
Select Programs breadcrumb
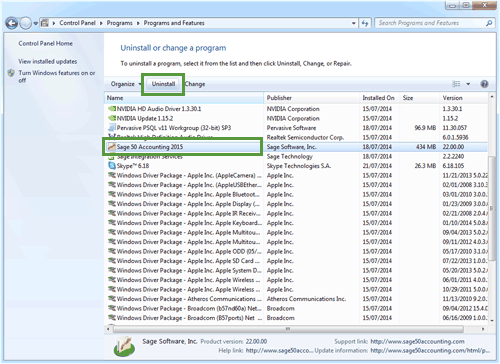(119, 23)
